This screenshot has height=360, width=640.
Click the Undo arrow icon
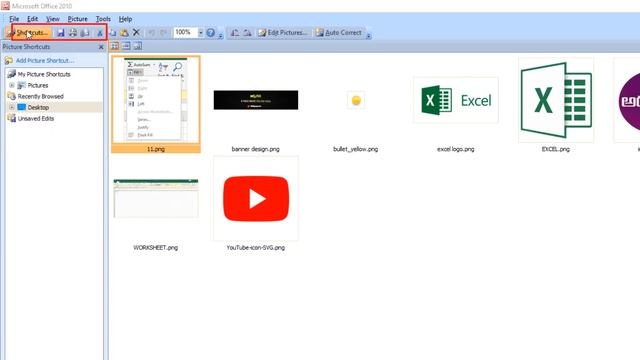point(151,33)
